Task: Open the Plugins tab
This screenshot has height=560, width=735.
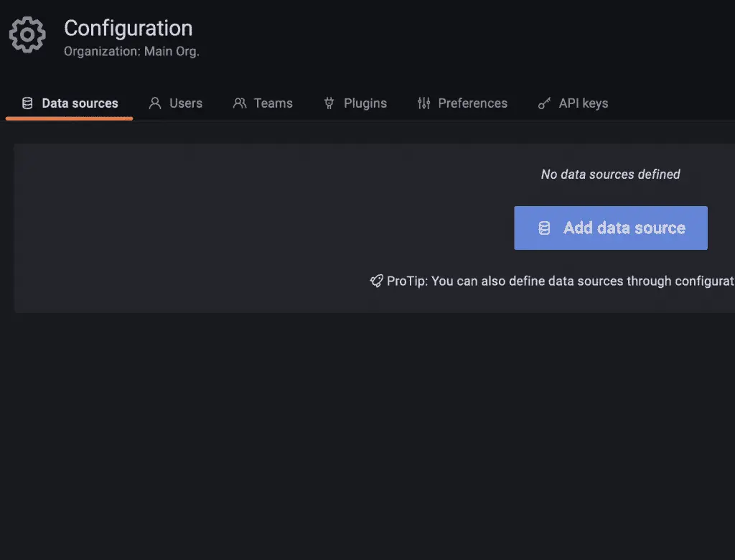Action: [365, 103]
